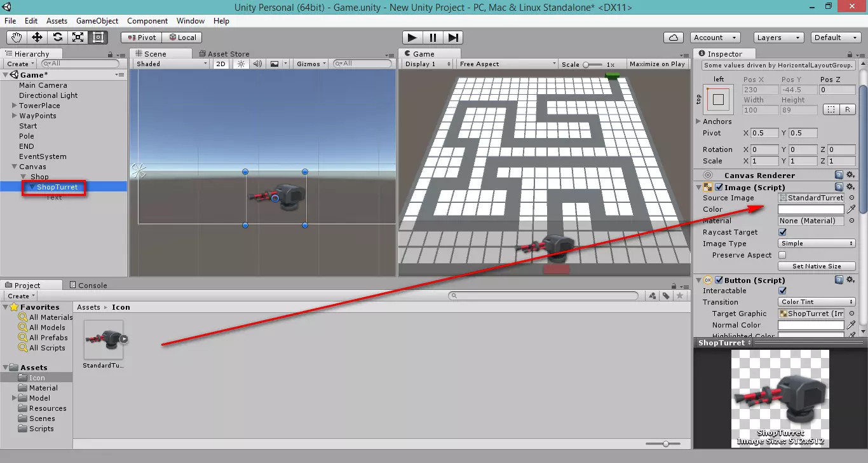Open the Cloud services icon

[674, 38]
